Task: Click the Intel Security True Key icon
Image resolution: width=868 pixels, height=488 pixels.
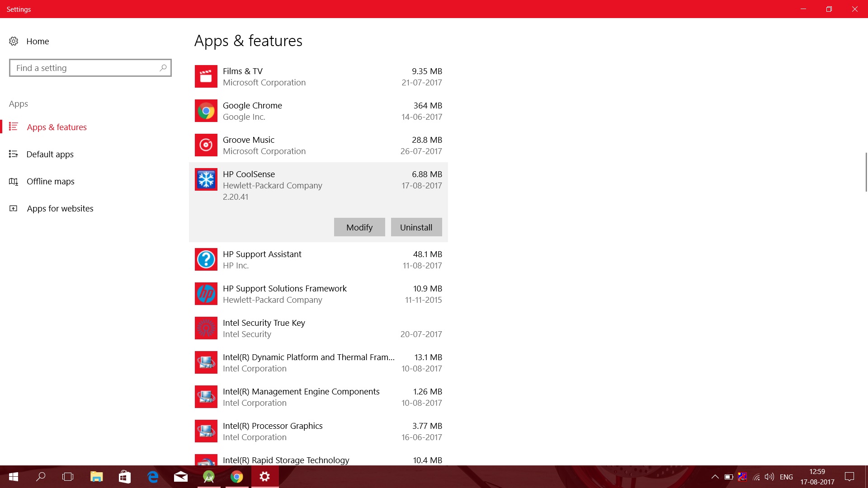Action: click(206, 328)
